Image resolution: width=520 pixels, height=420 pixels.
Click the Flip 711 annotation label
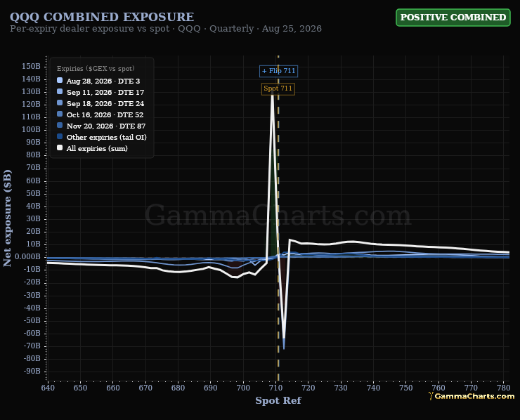pyautogui.click(x=278, y=71)
